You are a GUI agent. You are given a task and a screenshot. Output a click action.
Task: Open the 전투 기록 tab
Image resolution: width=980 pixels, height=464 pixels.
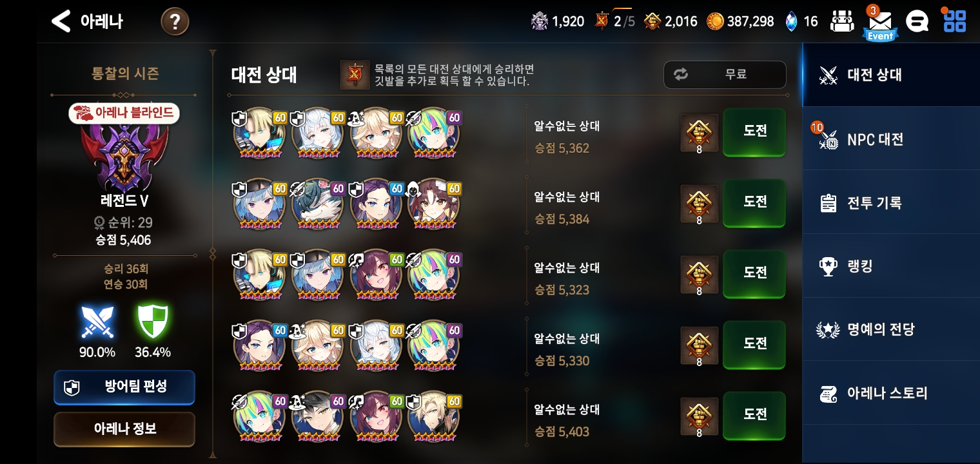point(891,202)
